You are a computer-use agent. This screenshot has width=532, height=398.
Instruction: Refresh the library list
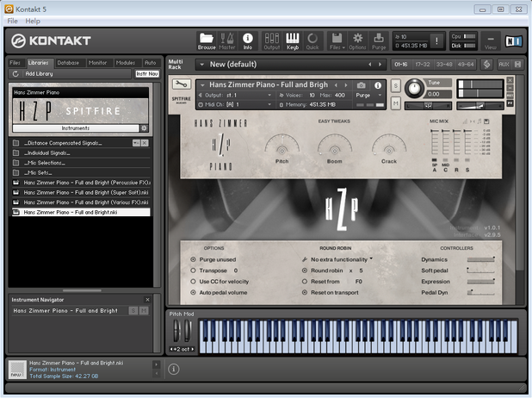point(15,74)
